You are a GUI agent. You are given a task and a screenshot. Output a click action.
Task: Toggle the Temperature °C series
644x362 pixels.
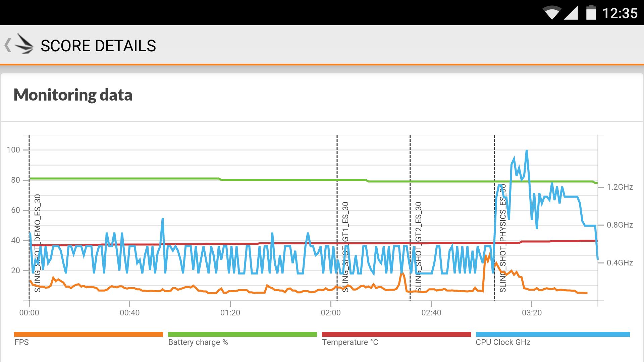coord(350,342)
